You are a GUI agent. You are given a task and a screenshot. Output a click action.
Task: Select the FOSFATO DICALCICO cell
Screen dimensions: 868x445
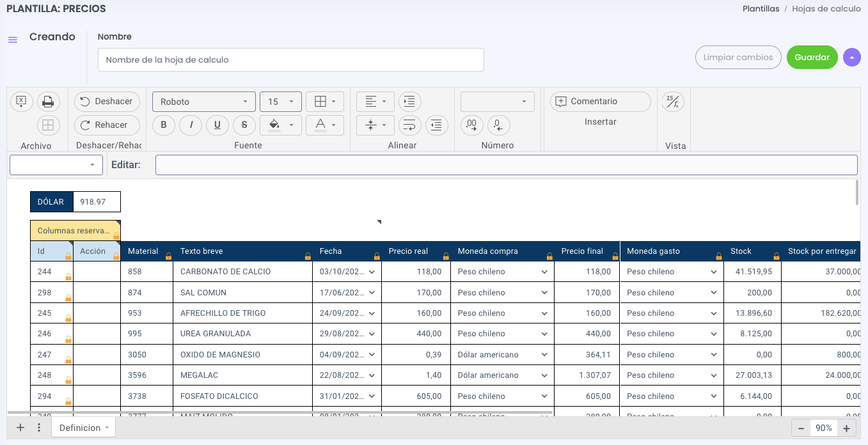pyautogui.click(x=242, y=396)
